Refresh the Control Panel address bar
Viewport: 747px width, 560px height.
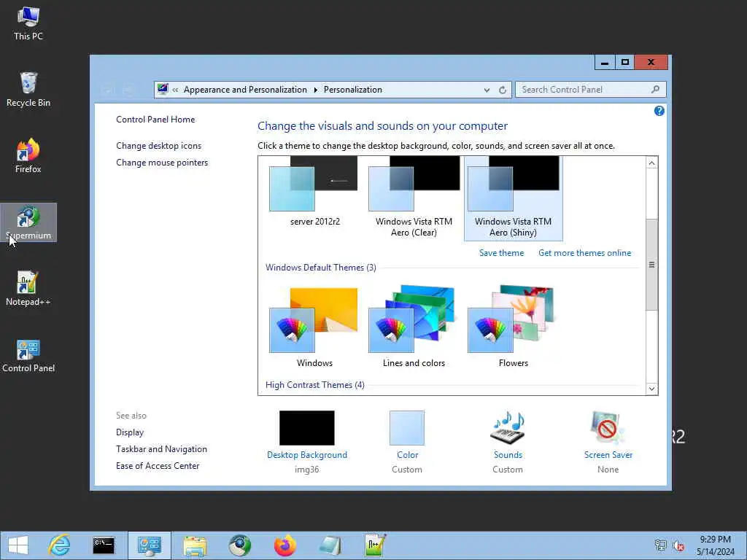tap(502, 90)
